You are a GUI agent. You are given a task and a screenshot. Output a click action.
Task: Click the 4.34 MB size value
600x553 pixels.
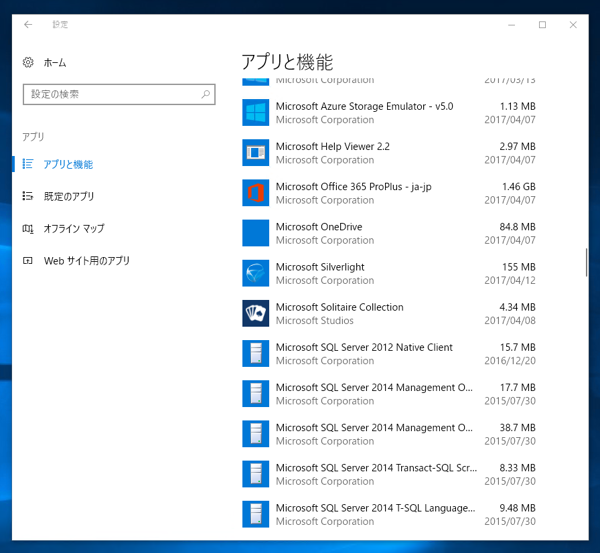517,307
